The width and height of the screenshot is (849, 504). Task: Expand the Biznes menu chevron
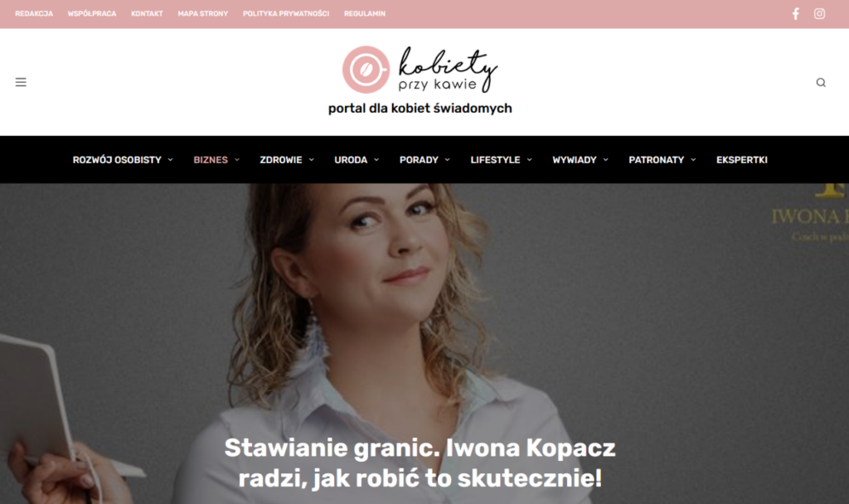(236, 160)
